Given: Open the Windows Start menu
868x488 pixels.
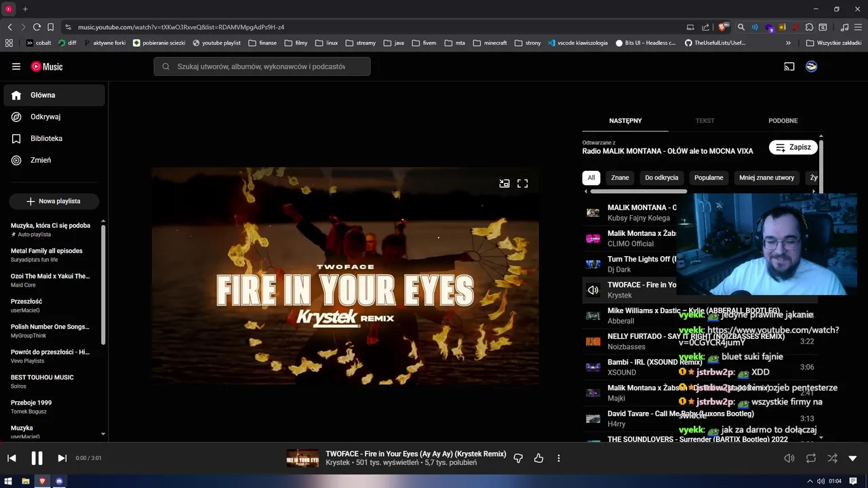Looking at the screenshot, I should tap(9, 481).
